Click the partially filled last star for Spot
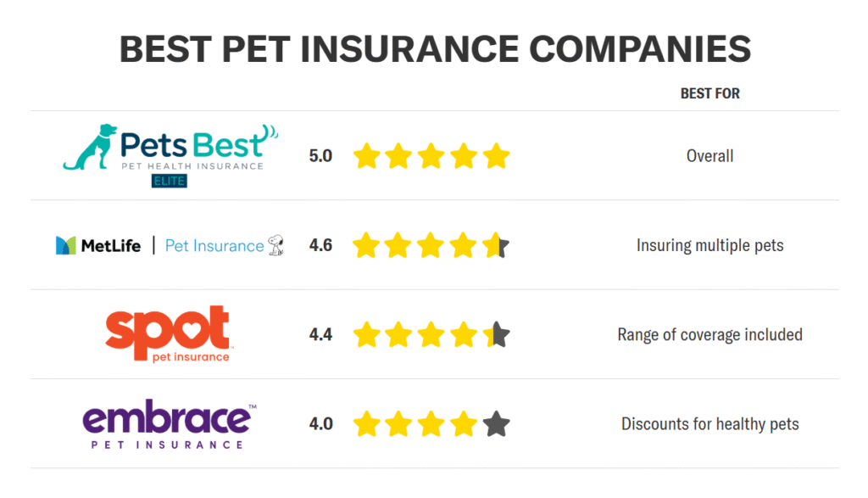Viewport: 868px width, 498px height. (496, 334)
